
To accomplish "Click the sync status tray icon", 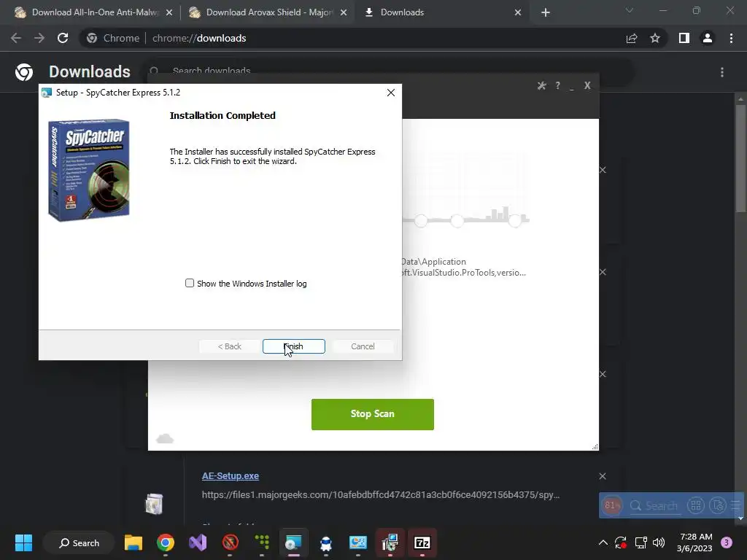I will [621, 542].
